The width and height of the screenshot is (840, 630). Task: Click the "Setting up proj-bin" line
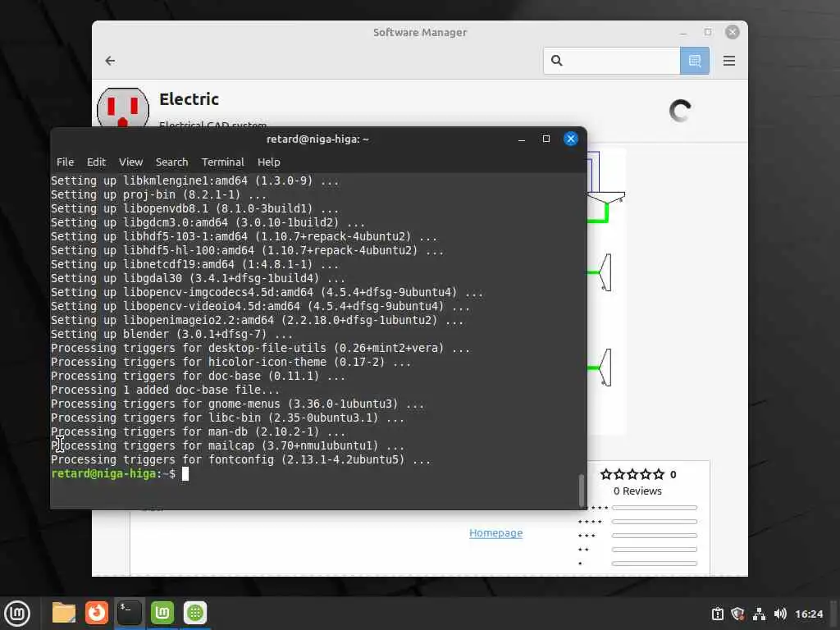click(x=158, y=194)
